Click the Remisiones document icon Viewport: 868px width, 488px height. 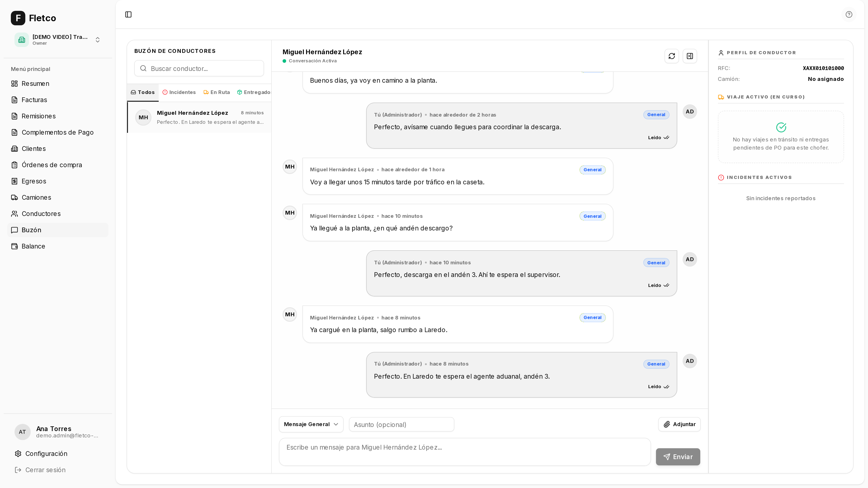[14, 116]
